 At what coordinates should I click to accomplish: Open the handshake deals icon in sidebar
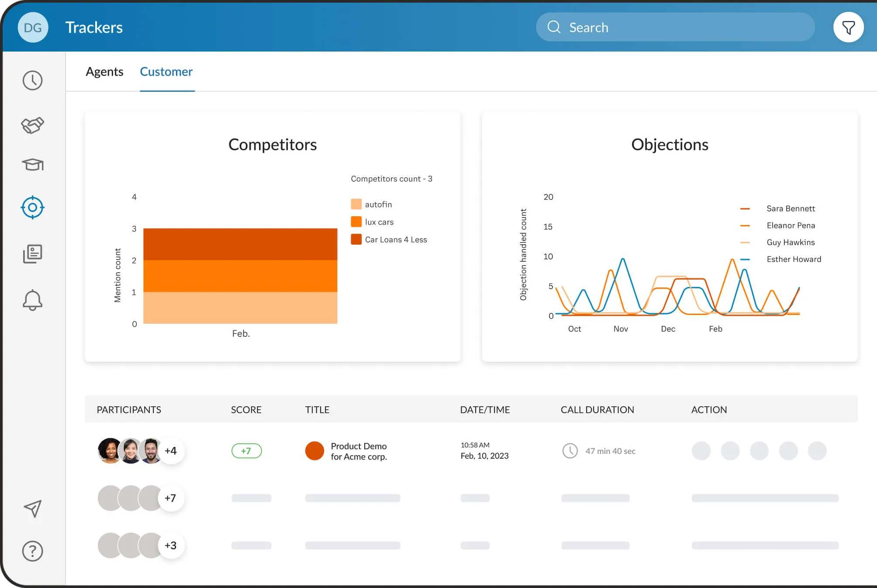[x=33, y=125]
